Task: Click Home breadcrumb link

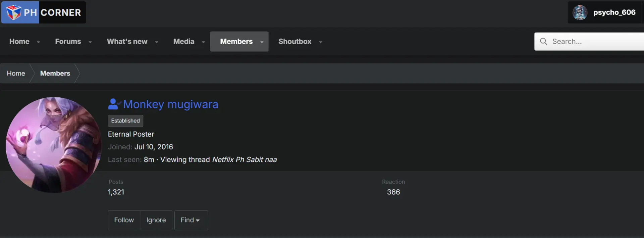Action: pos(16,73)
